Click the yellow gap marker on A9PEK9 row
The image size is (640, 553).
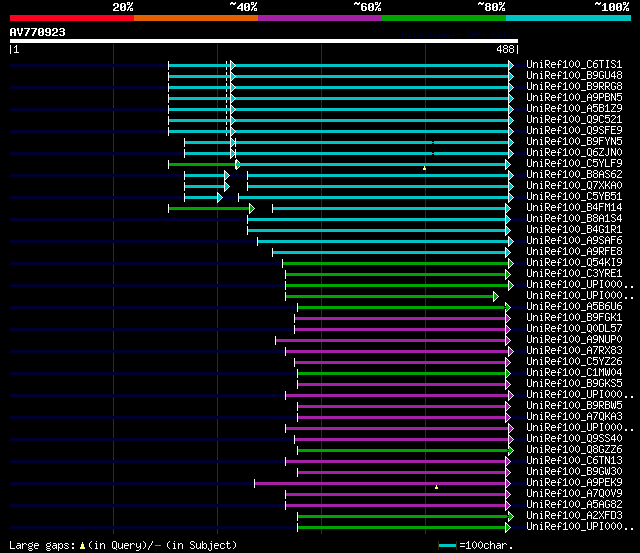436,487
